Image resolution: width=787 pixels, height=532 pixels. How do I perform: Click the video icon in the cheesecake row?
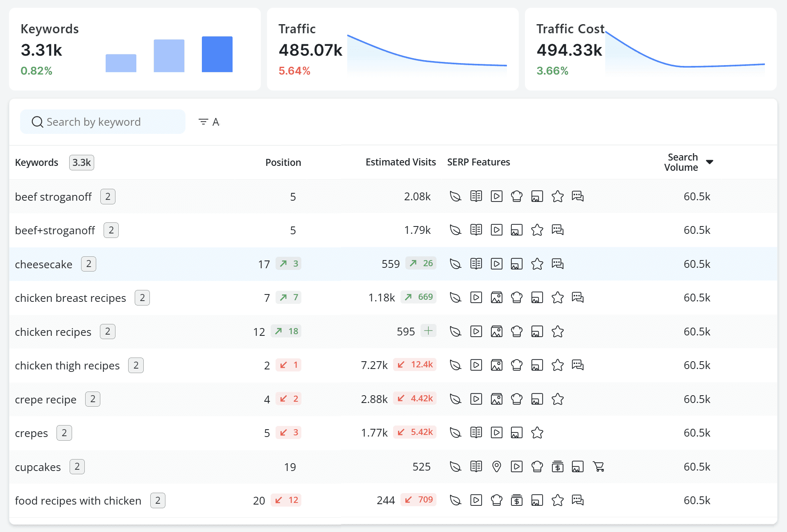tap(496, 264)
